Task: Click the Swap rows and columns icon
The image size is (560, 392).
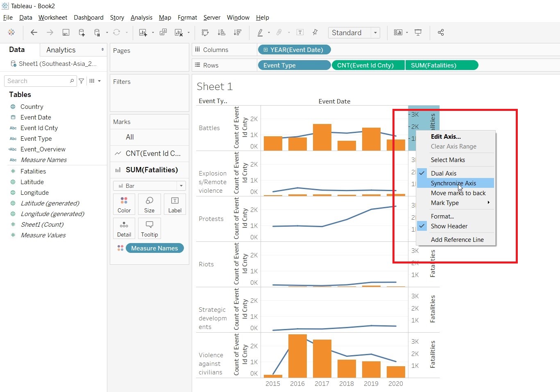Action: [205, 33]
